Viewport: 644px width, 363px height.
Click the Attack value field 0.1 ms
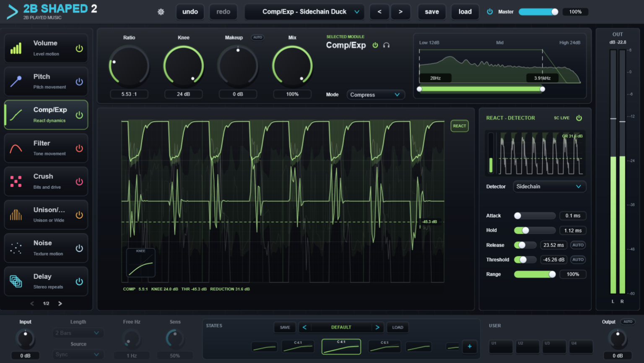point(573,216)
